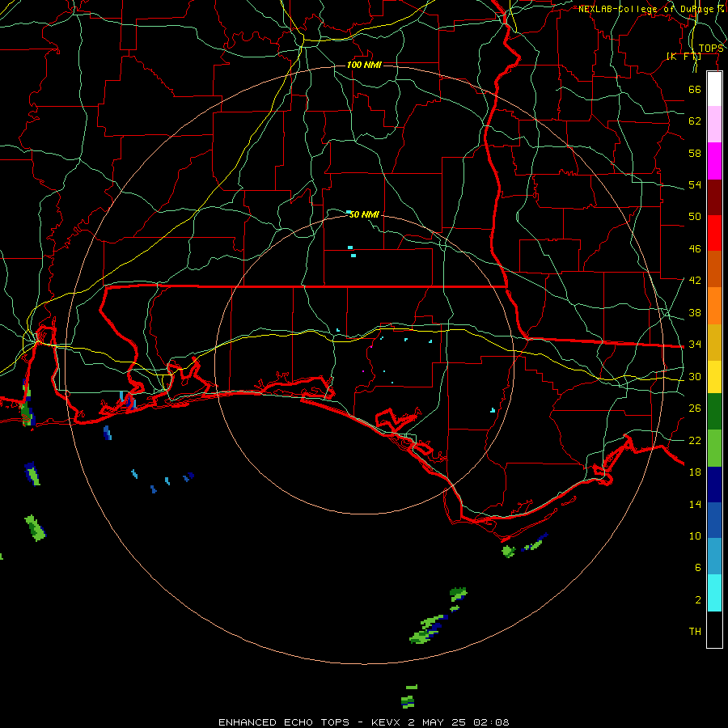Select the magenta swatch in the legend
Screen dimensions: 728x728
click(x=714, y=161)
